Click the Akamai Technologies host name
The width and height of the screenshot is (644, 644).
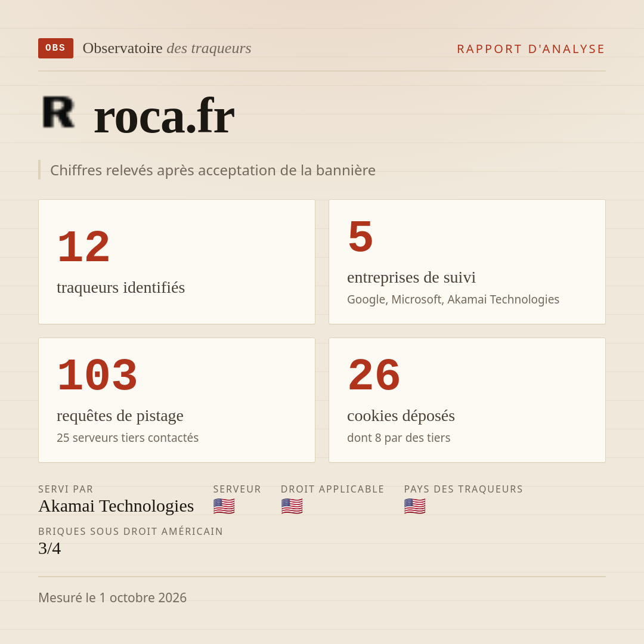116,506
